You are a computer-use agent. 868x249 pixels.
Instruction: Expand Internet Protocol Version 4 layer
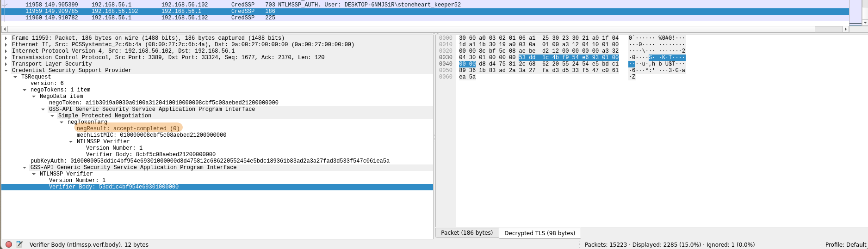pyautogui.click(x=6, y=51)
